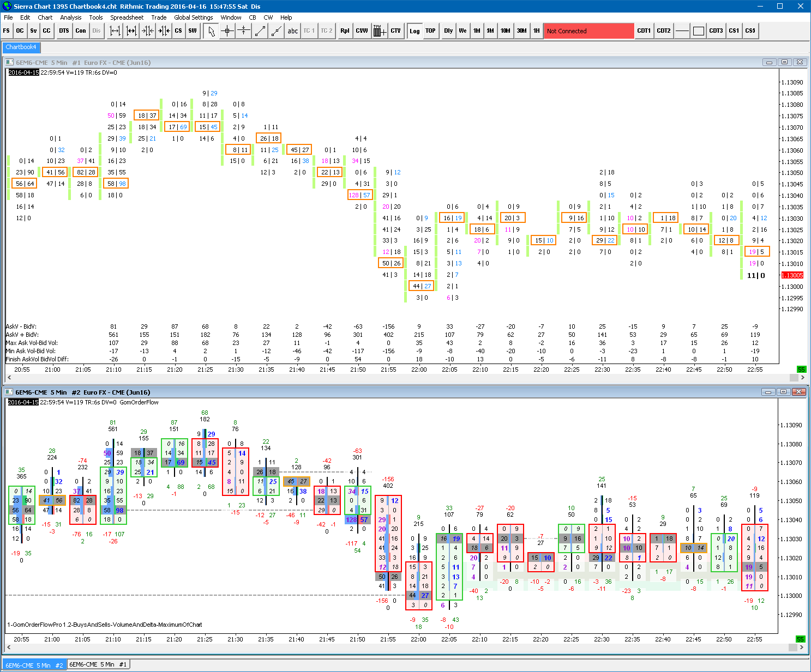The width and height of the screenshot is (811, 672).
Task: Select the horizontal line drawing tool
Action: tap(682, 31)
